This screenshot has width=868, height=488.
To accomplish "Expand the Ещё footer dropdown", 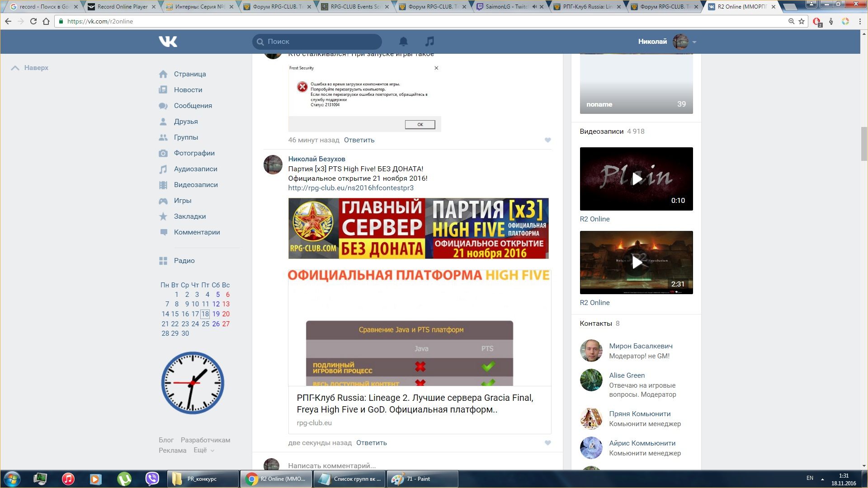I will [204, 450].
